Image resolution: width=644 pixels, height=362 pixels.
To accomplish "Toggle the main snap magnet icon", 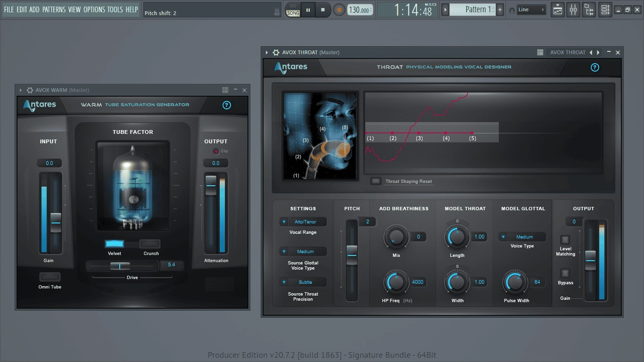I will [x=512, y=10].
